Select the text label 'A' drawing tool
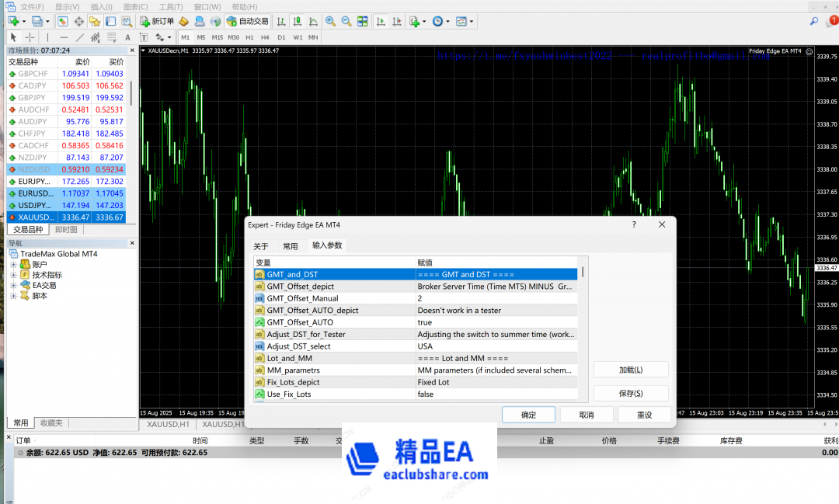Viewport: 839px width, 504px height. (127, 37)
